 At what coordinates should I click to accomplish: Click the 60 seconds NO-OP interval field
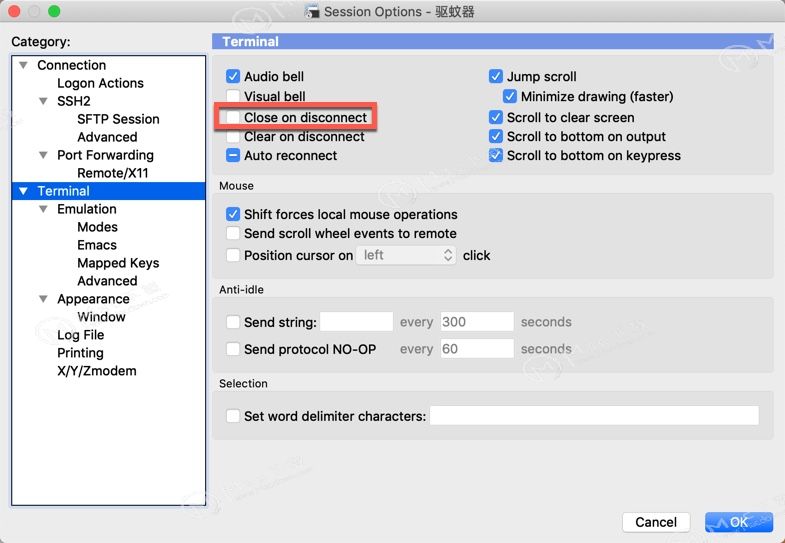click(477, 349)
